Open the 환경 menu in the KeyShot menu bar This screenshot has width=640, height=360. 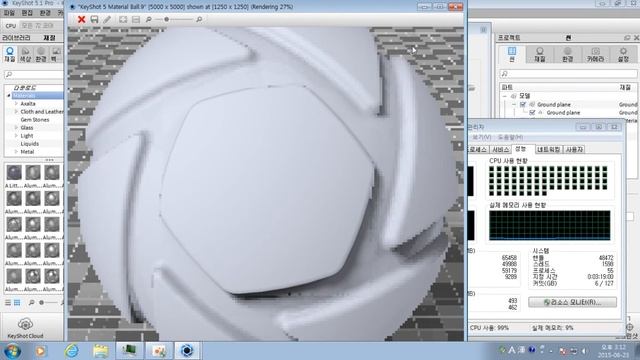pos(45,13)
